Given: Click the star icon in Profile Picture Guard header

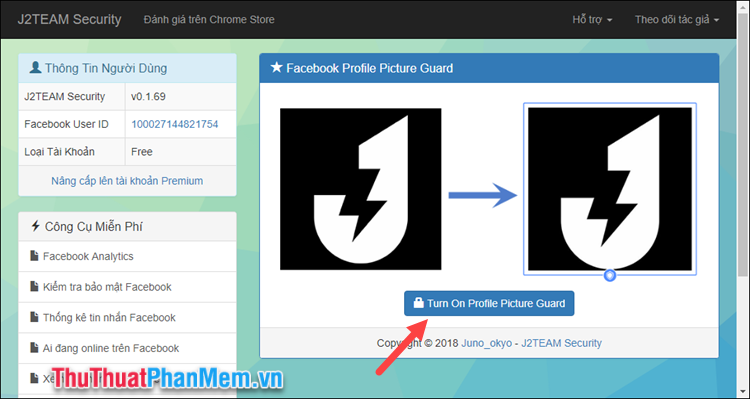Looking at the screenshot, I should point(276,67).
